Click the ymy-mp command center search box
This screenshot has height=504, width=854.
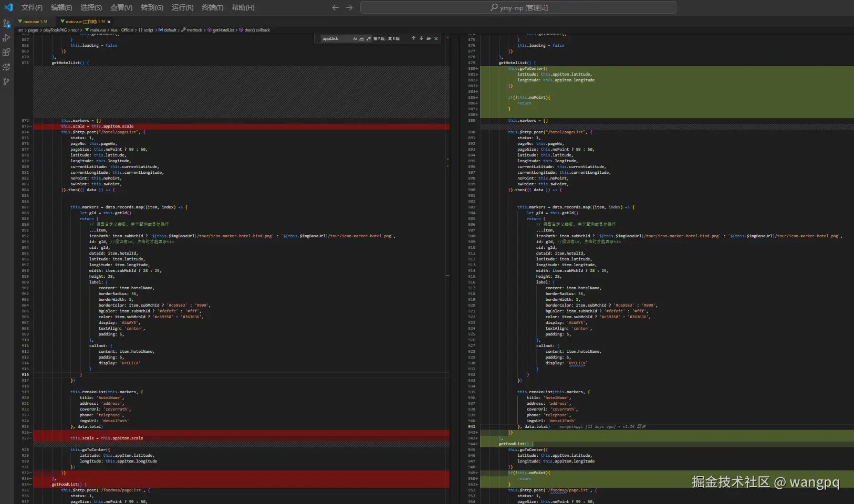point(518,7)
